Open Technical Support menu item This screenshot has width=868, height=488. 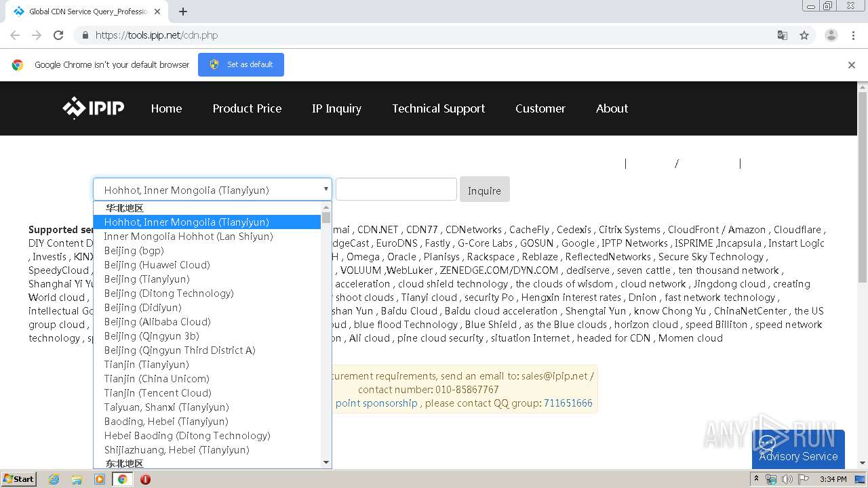(439, 108)
